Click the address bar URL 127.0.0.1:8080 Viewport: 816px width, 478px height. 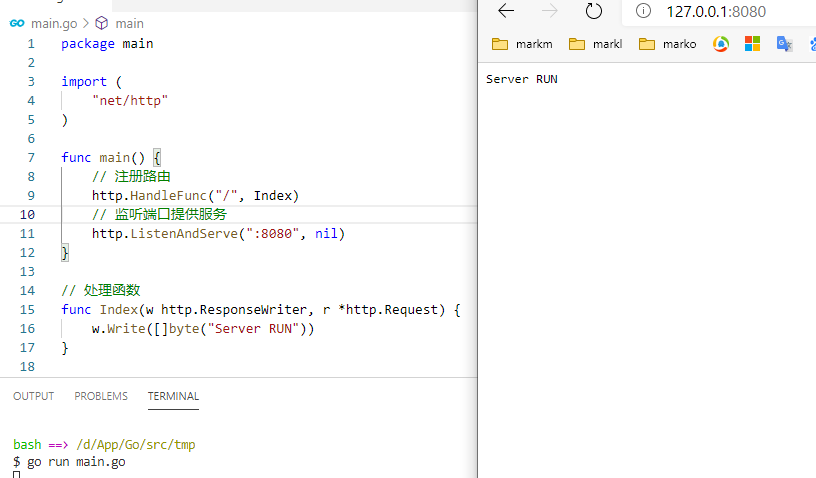pyautogui.click(x=715, y=12)
